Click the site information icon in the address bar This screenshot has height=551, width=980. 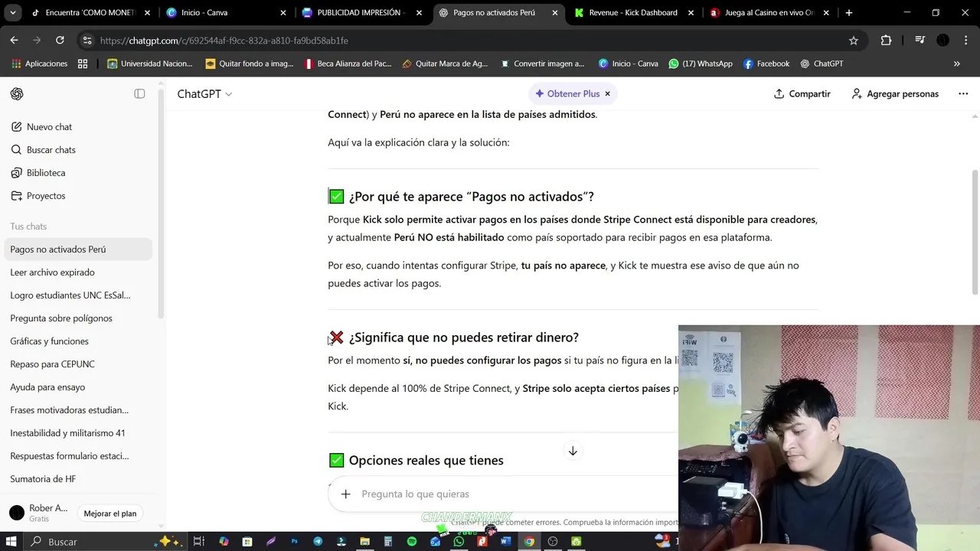[87, 41]
